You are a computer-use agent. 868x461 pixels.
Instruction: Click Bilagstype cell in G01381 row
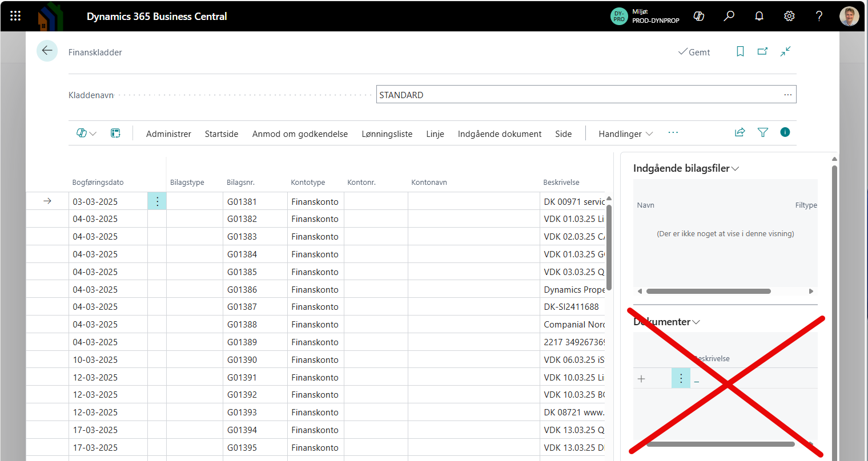[195, 201]
